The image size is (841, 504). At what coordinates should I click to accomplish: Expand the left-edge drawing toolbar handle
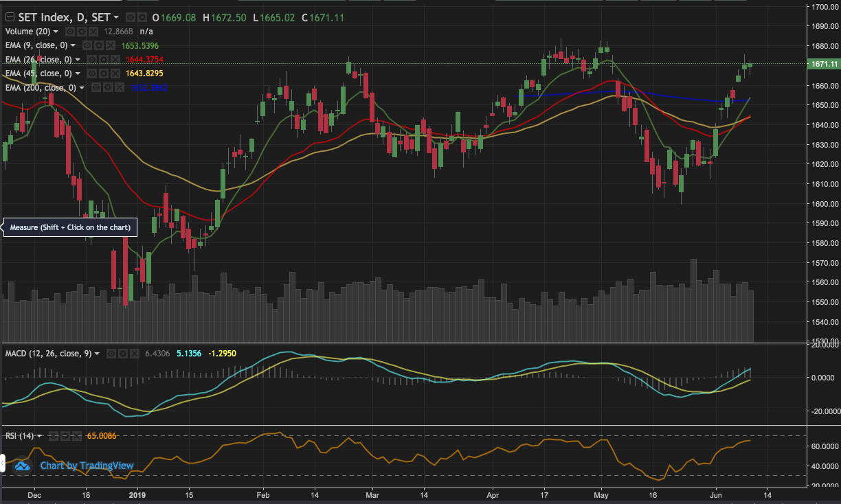[x=2, y=463]
